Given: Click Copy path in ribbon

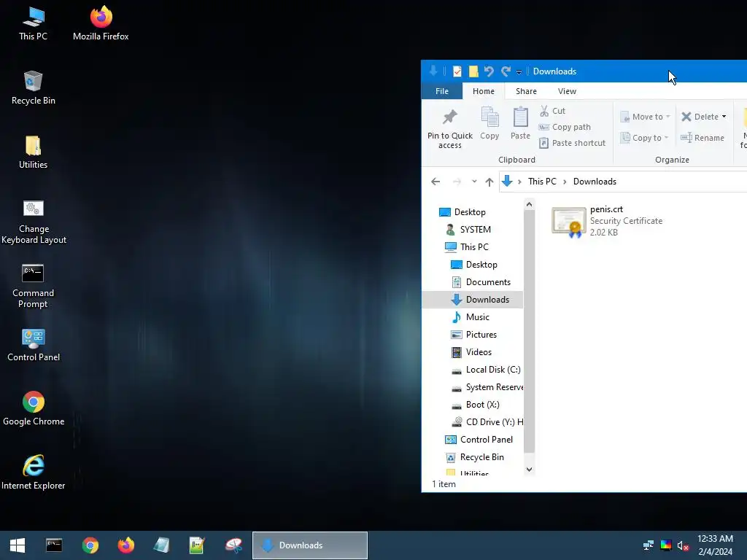Looking at the screenshot, I should coord(565,127).
